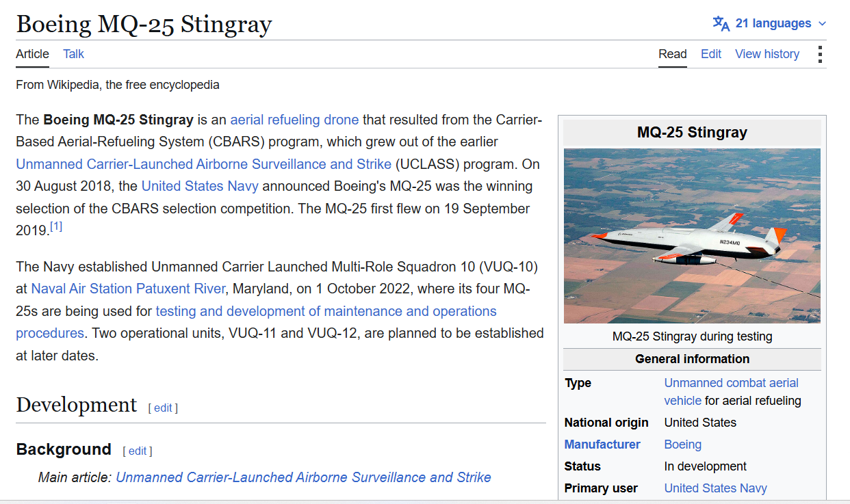Select the caption MQ-25 Stingray during testing
Image resolution: width=850 pixels, height=504 pixels.
tap(692, 336)
